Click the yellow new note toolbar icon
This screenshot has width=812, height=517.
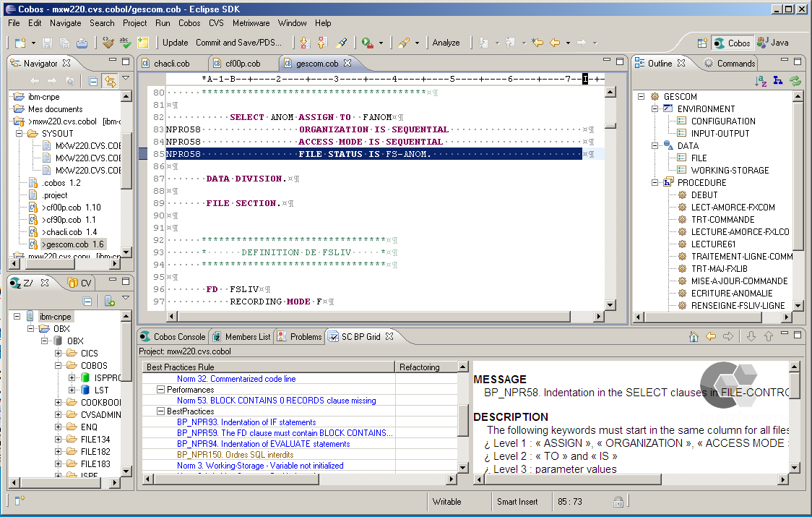[x=143, y=43]
